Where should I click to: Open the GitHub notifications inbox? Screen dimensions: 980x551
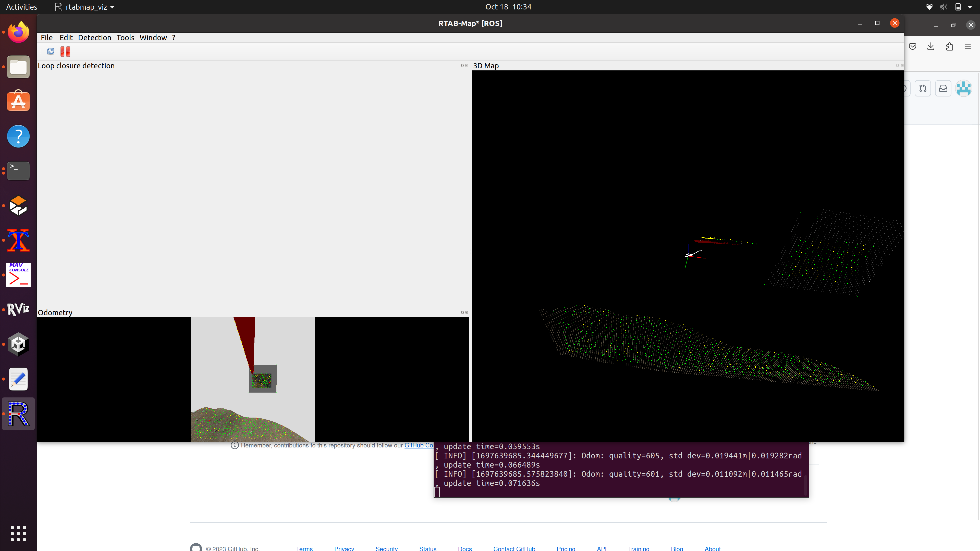[943, 88]
